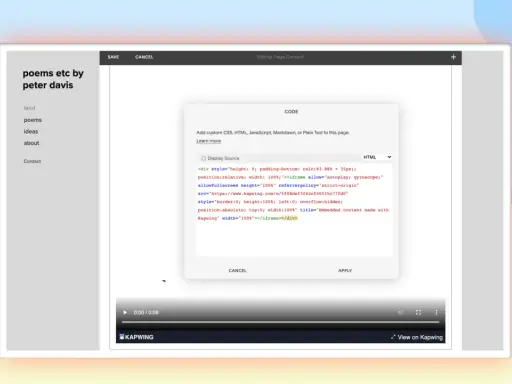Screen dimensions: 512x384
Task: Open the land navigation link
Action: pos(29,108)
